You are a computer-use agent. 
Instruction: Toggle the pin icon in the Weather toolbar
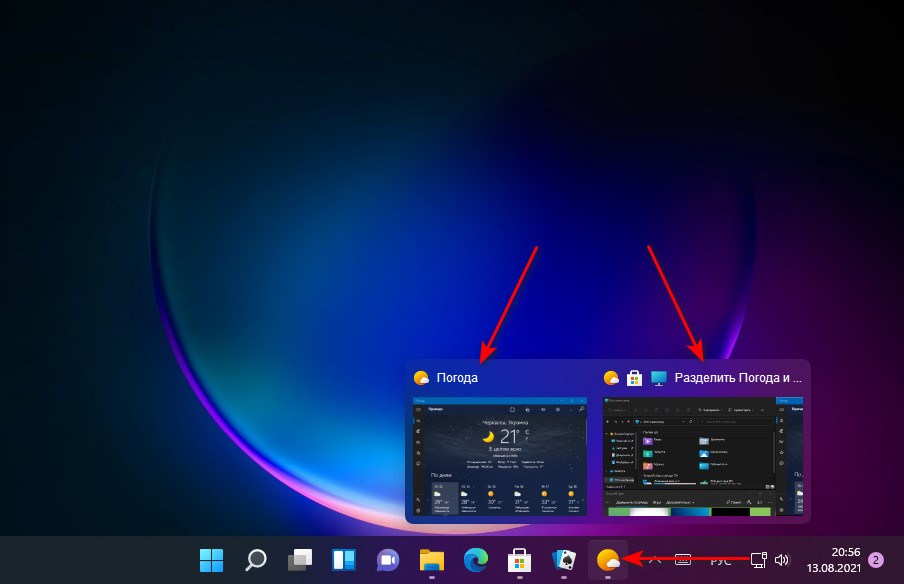coord(543,410)
